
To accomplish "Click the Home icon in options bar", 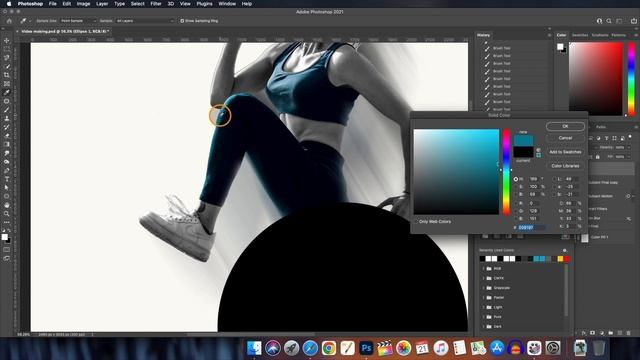I will click(x=9, y=21).
